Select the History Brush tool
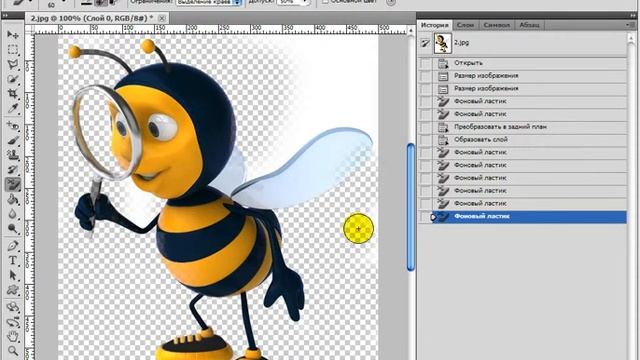 coord(13,170)
